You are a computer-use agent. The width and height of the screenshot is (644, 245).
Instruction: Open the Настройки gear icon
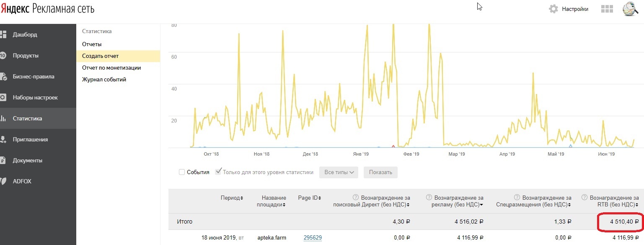(553, 9)
